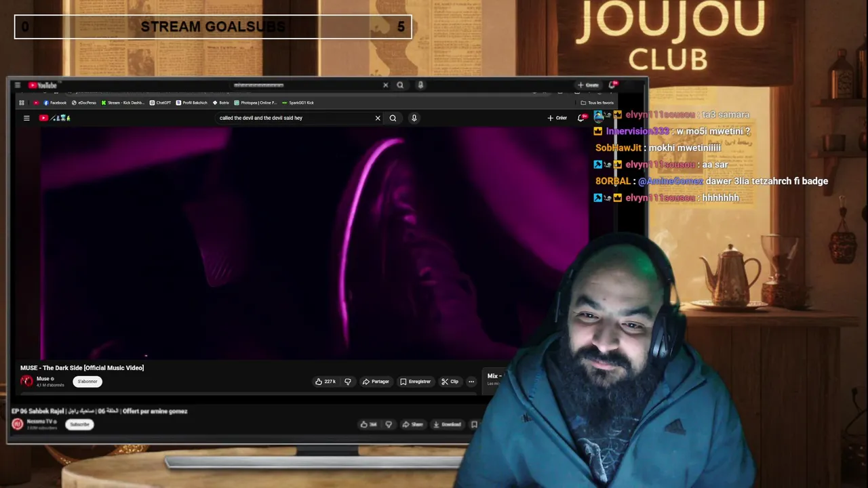868x488 pixels.
Task: Click the save bookmark icon after Download
Action: (x=474, y=424)
